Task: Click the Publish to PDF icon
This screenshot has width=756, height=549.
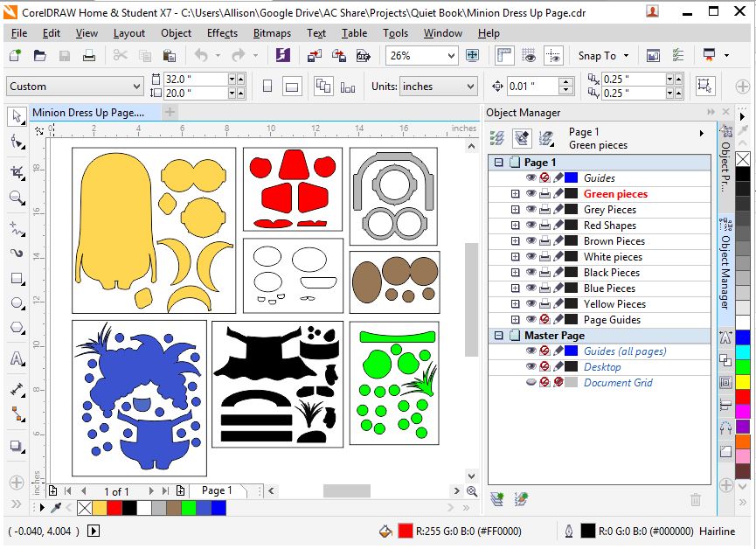Action: click(363, 55)
